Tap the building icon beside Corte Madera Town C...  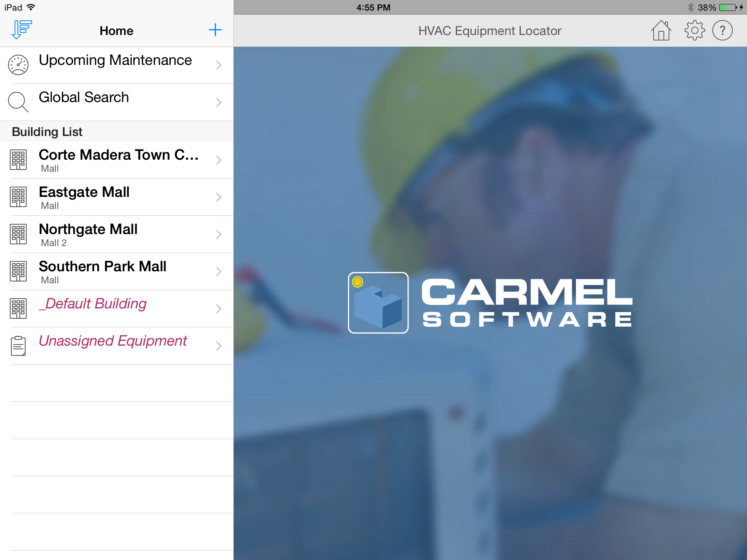pos(18,160)
